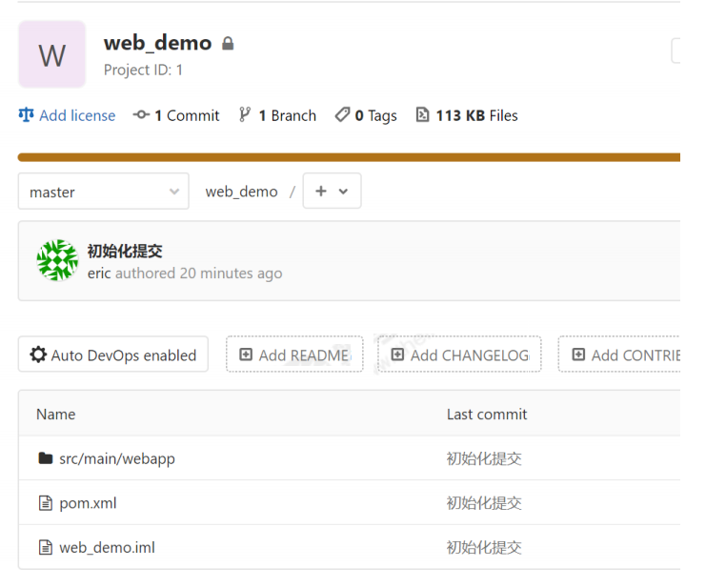Viewport: 706px width, 588px height.
Task: Open the src/main/webapp folder
Action: (117, 458)
